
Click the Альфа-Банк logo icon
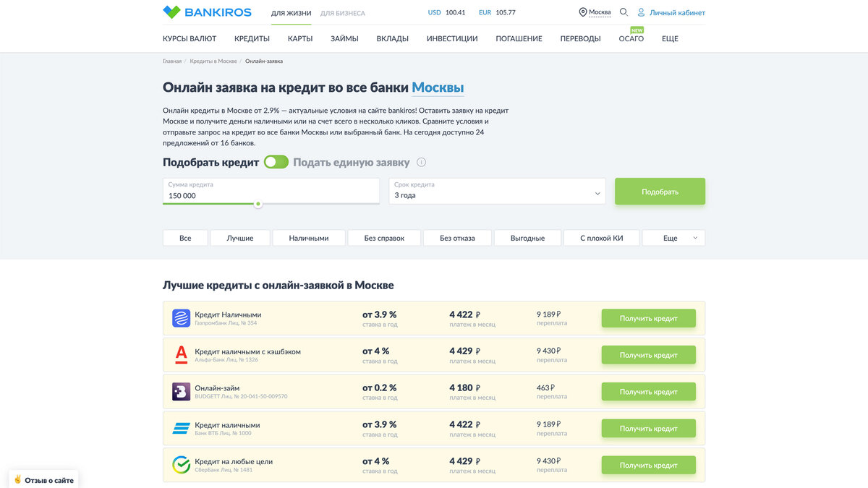click(181, 355)
